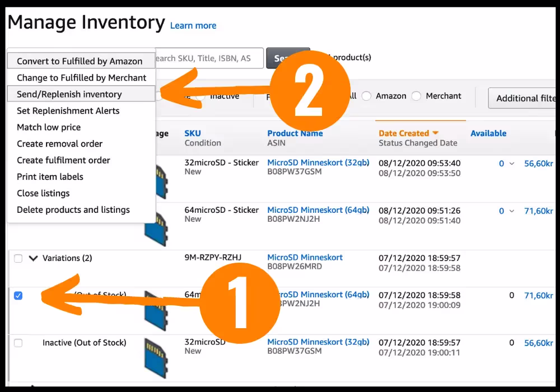Viewport: 560px width, 392px height.
Task: Click memory card thumbnail for 32microSD - Sticker
Action: click(x=162, y=182)
